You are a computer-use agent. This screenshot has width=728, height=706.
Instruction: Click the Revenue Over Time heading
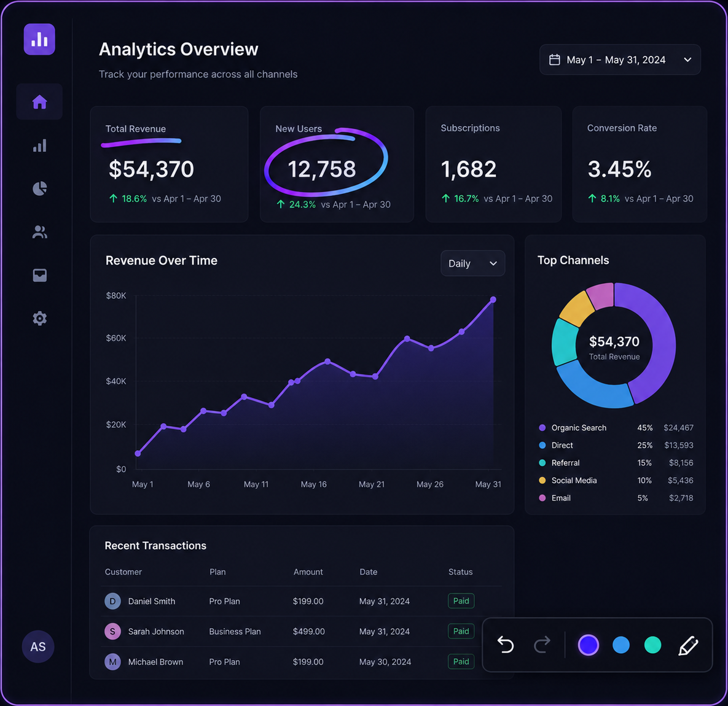161,261
